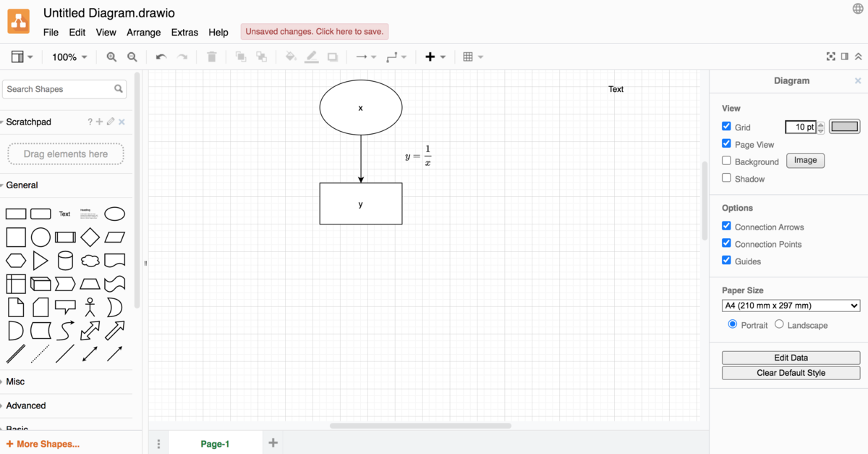Collapse the toolbar with double chevron icon
Screen dimensions: 868x454
point(858,56)
